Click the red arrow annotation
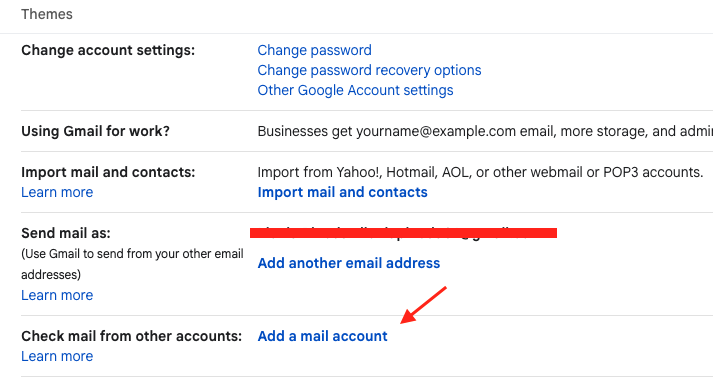The image size is (713, 379). tap(423, 305)
